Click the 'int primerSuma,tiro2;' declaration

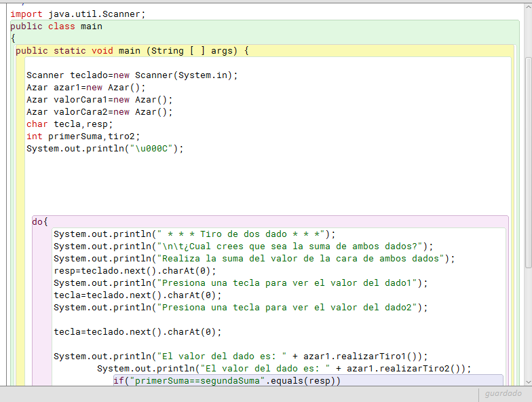point(83,136)
